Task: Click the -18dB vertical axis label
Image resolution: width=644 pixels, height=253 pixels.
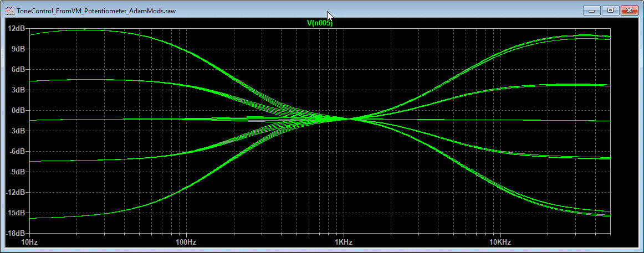Action: 17,233
